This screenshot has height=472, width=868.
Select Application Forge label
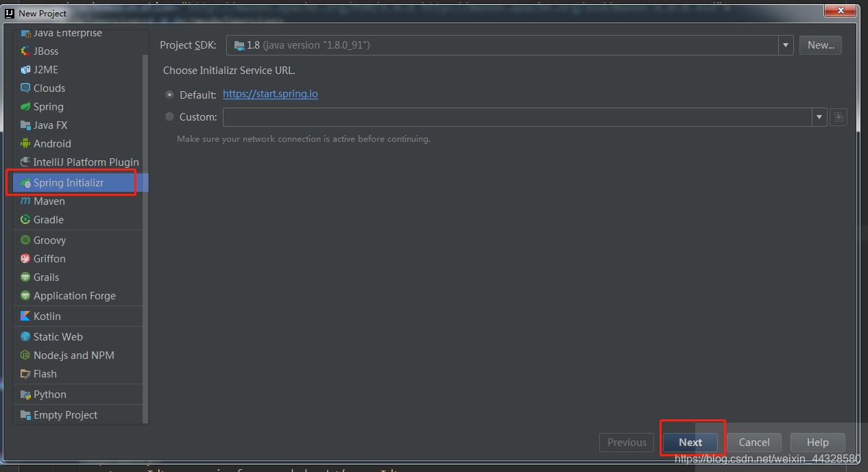(x=75, y=296)
